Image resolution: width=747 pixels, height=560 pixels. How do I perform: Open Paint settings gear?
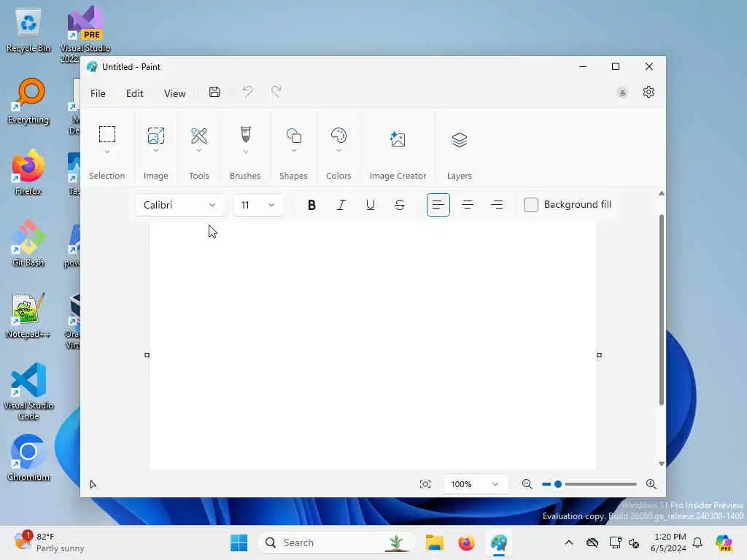(x=649, y=92)
